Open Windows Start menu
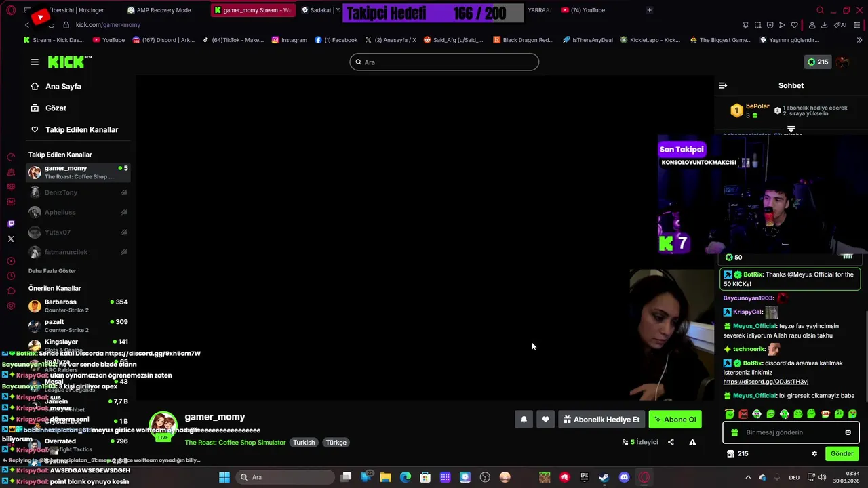 coord(224,477)
